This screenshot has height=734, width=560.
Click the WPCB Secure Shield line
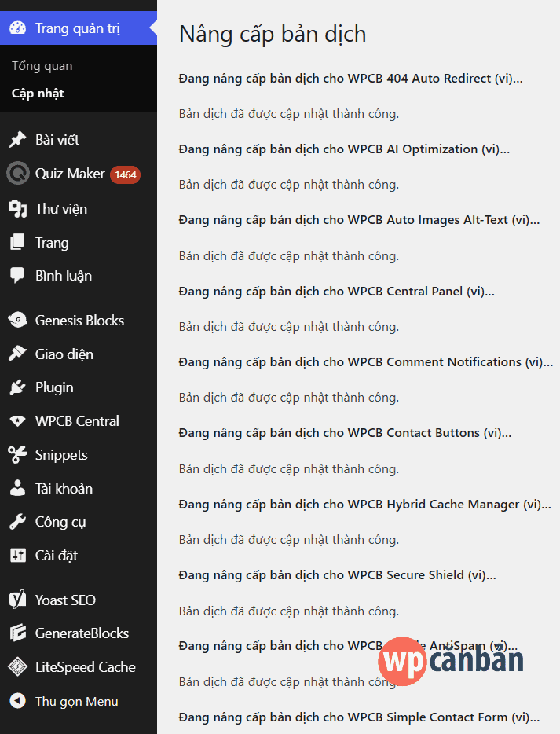tap(337, 574)
